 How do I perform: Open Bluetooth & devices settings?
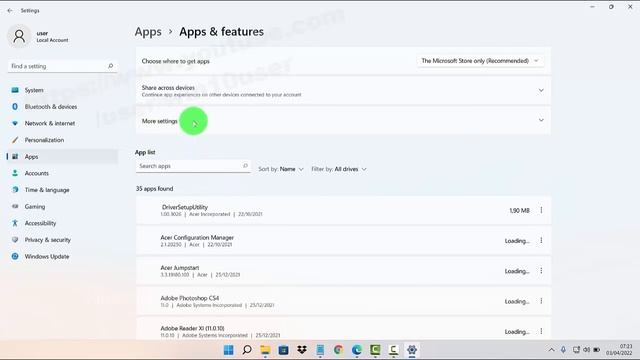coord(62,107)
